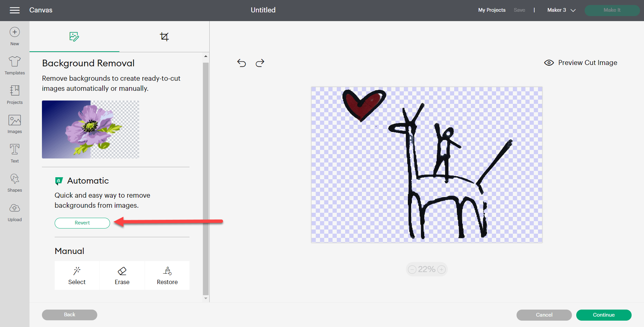Zoom out with the minus button
This screenshot has width=644, height=327.
pyautogui.click(x=412, y=269)
